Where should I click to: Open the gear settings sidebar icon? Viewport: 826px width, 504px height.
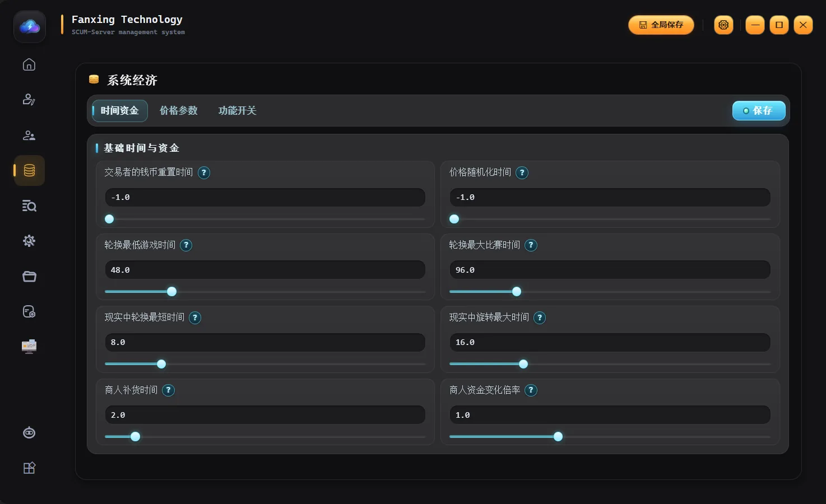click(x=29, y=241)
